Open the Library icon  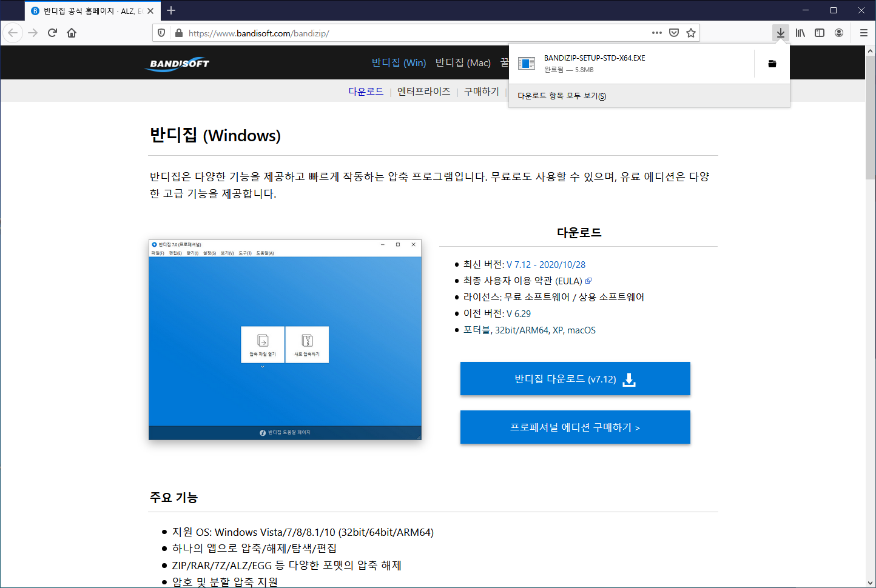[x=800, y=33]
